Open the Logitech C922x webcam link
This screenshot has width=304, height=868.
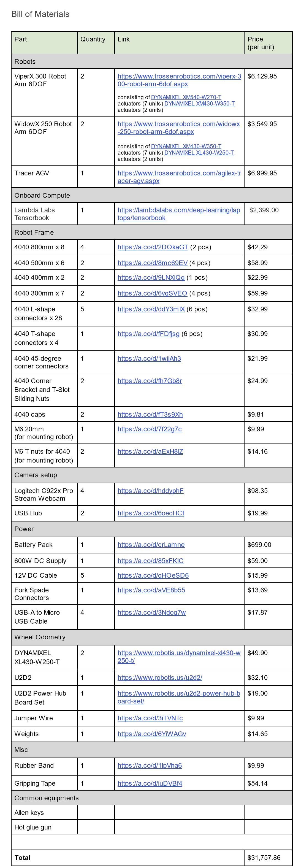(x=150, y=491)
